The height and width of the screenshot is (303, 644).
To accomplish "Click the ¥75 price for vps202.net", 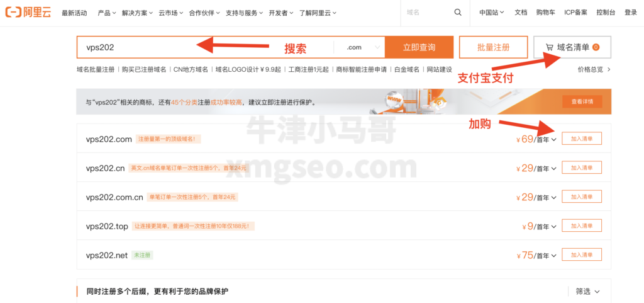I will point(525,255).
